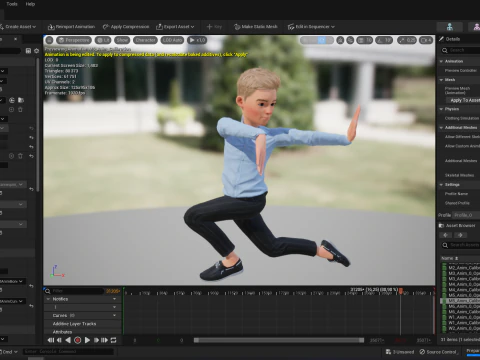Click the red Record button
This screenshot has height=360, width=480.
click(x=78, y=340)
